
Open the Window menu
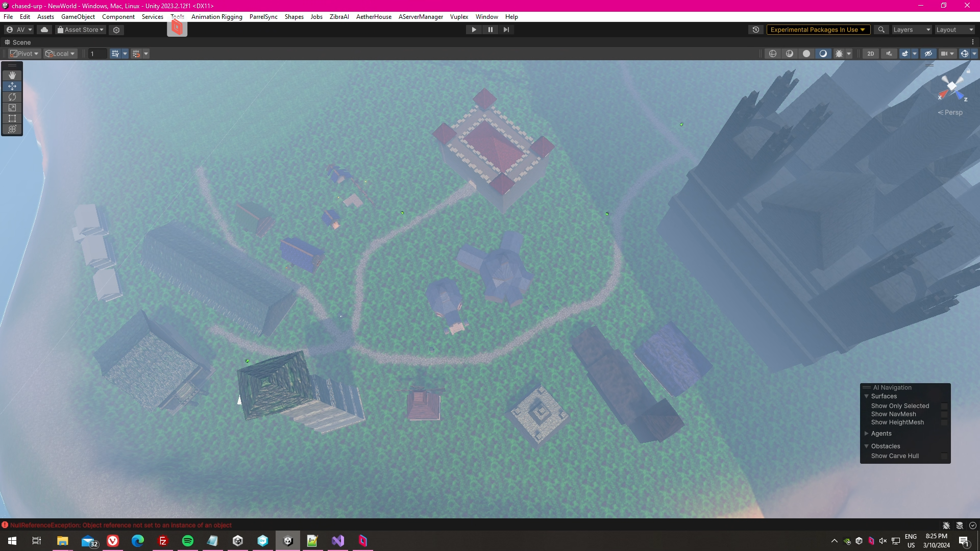(486, 17)
